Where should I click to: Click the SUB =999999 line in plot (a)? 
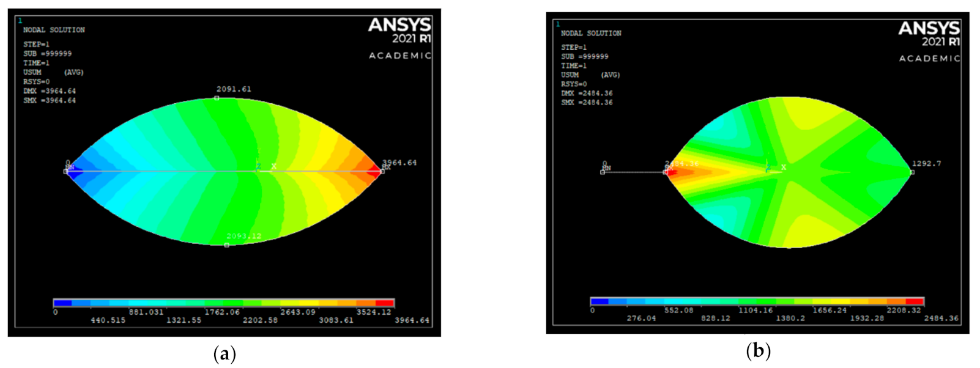(47, 54)
